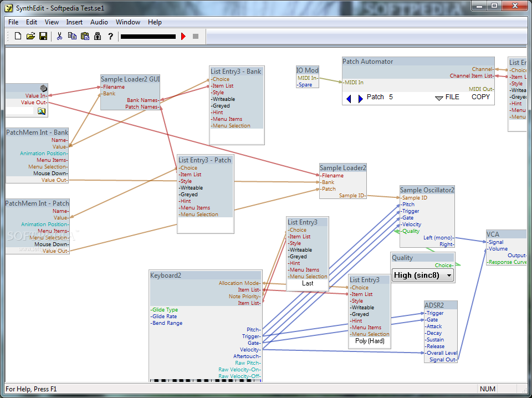Select the PatchMem Int - Bank header

pos(37,132)
